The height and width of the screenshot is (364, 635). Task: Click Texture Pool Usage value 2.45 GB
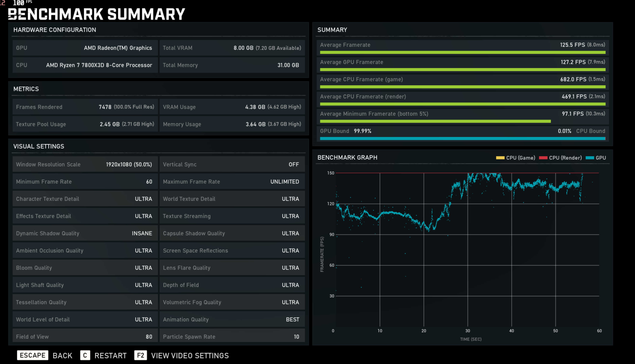pos(110,124)
